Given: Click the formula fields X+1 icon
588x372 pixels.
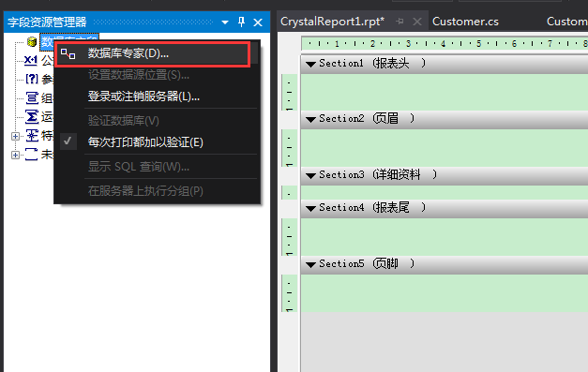Looking at the screenshot, I should 31,60.
